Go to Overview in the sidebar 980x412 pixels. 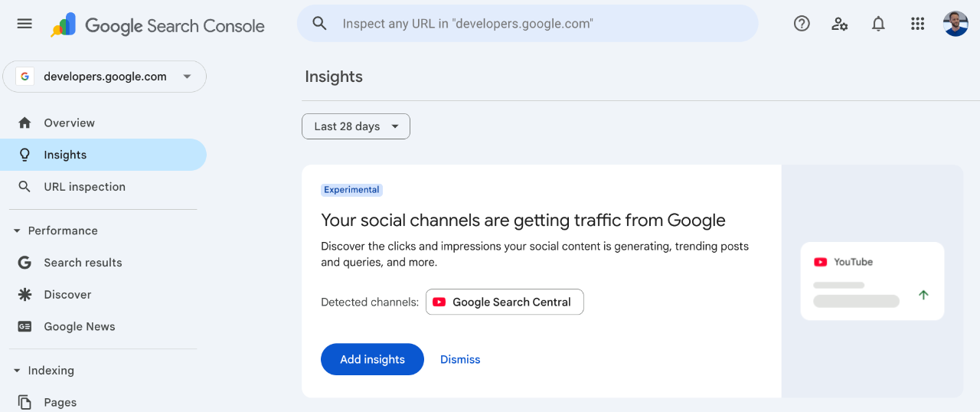tap(69, 123)
